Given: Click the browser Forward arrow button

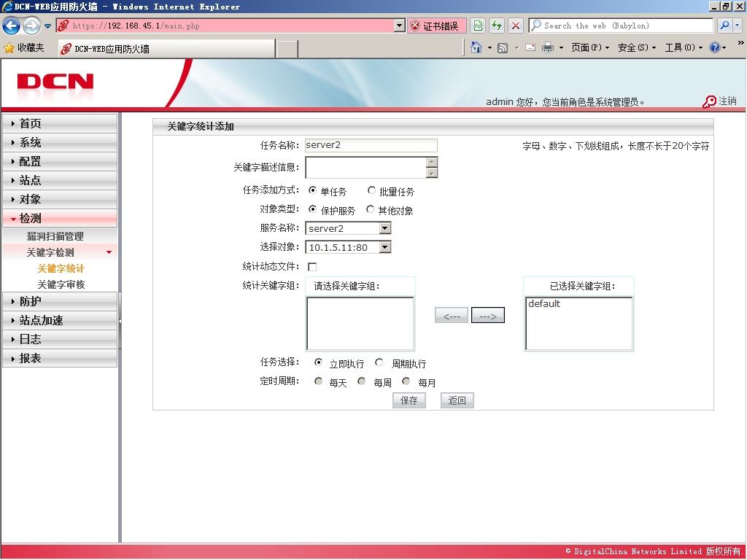Looking at the screenshot, I should [x=32, y=26].
